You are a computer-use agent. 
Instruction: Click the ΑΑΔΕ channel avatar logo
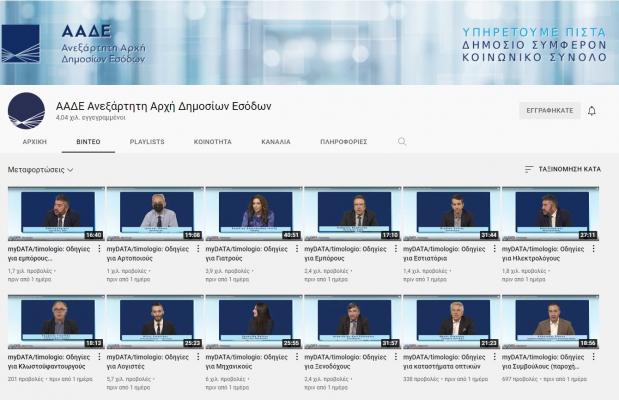click(26, 110)
